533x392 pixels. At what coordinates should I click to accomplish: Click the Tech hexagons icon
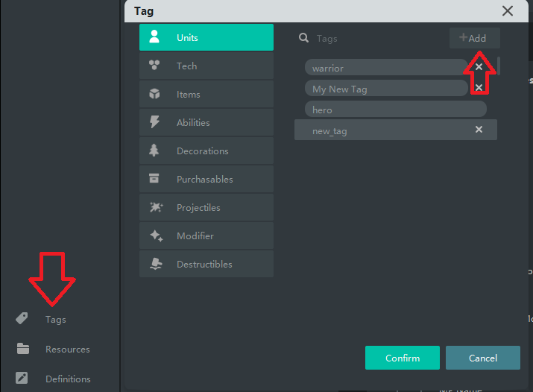pyautogui.click(x=154, y=65)
